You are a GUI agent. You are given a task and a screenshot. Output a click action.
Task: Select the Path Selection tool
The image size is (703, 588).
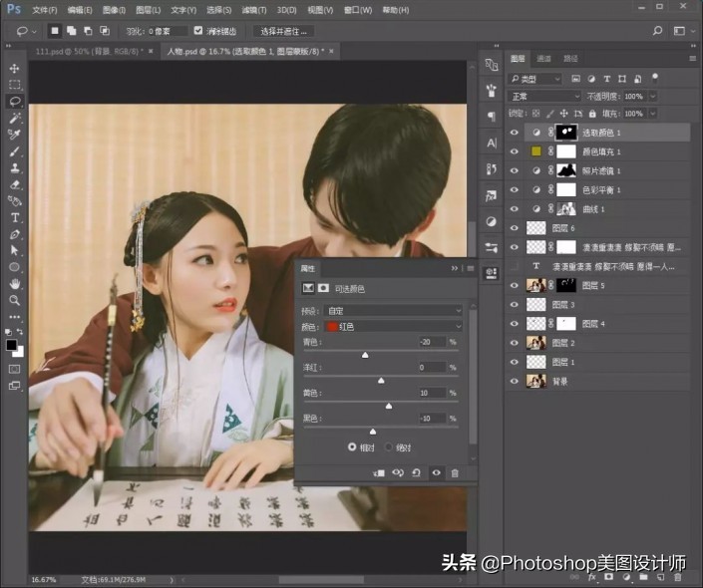(x=14, y=250)
